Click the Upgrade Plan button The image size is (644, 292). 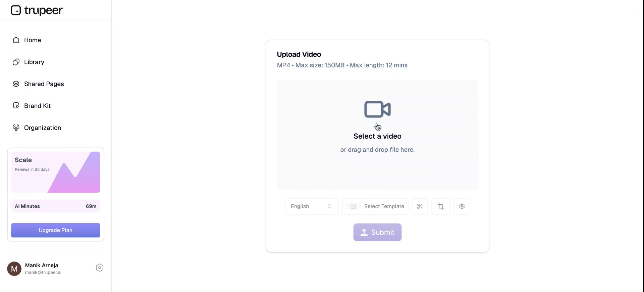tap(55, 230)
